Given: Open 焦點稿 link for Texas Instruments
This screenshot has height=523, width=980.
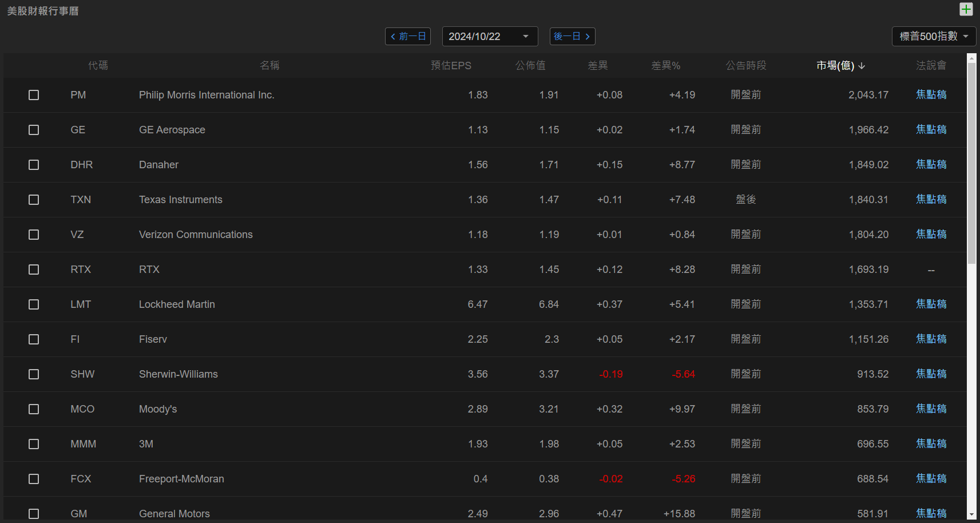Looking at the screenshot, I should pyautogui.click(x=931, y=200).
